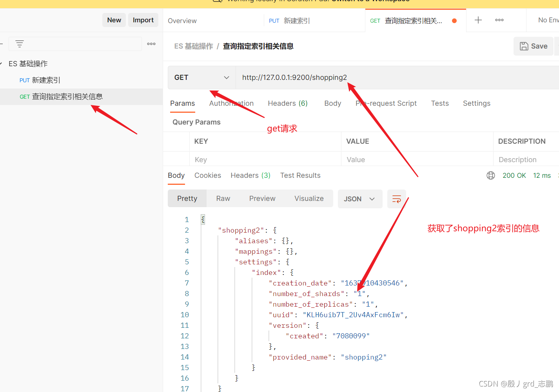This screenshot has width=559, height=392.
Task: Open the No Environment dropdown
Action: (548, 20)
